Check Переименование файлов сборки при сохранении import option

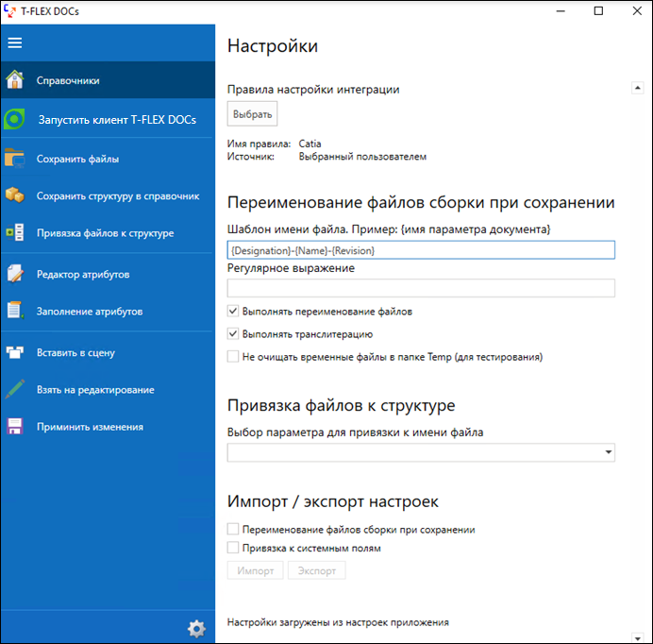pos(233,529)
